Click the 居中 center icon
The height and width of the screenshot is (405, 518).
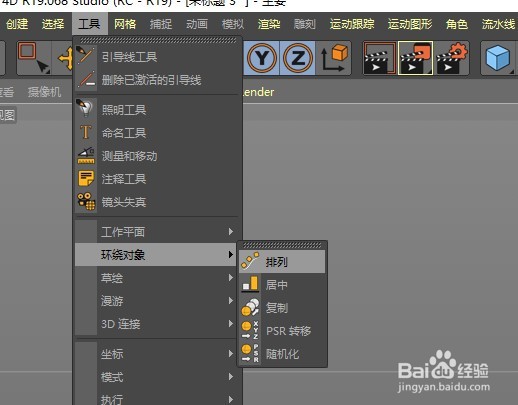(250, 284)
